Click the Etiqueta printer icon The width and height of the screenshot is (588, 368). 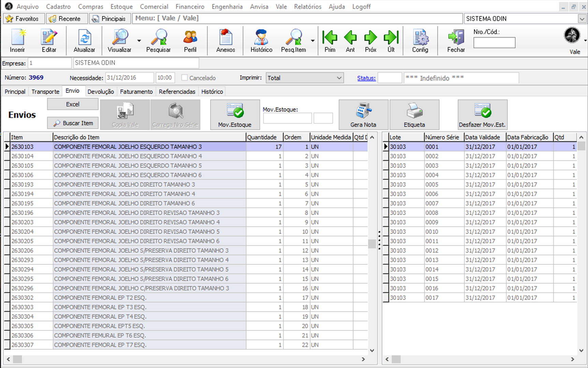click(414, 114)
